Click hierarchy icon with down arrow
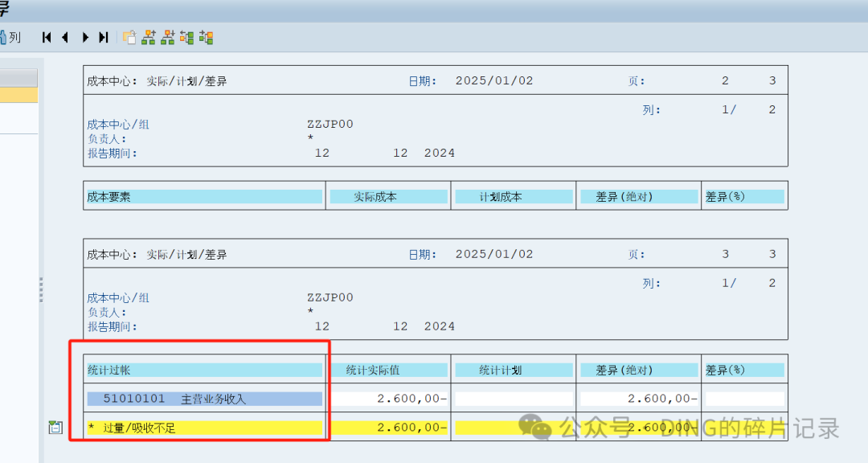This screenshot has height=463, width=868. [168, 37]
